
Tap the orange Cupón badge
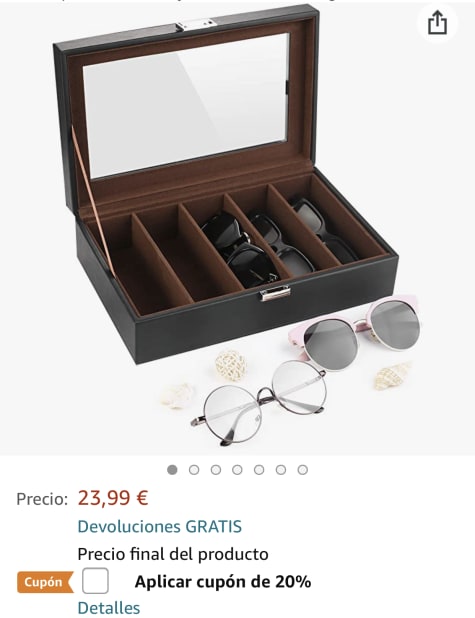[45, 582]
